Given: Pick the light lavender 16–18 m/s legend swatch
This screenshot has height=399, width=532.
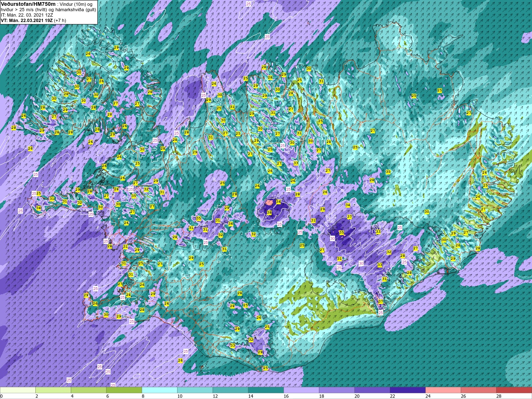Looking at the screenshot, I should [301, 390].
